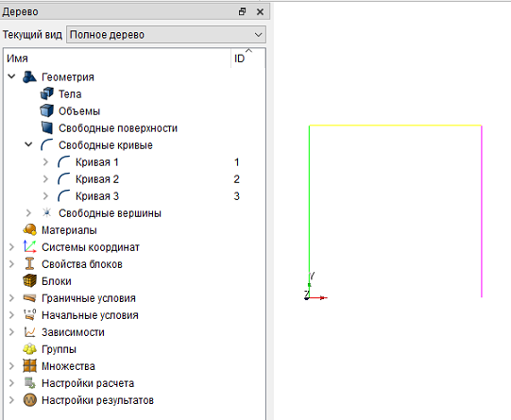Viewport: 511px width, 420px height.
Task: Click the Геометрия node icon
Action: (x=29, y=77)
